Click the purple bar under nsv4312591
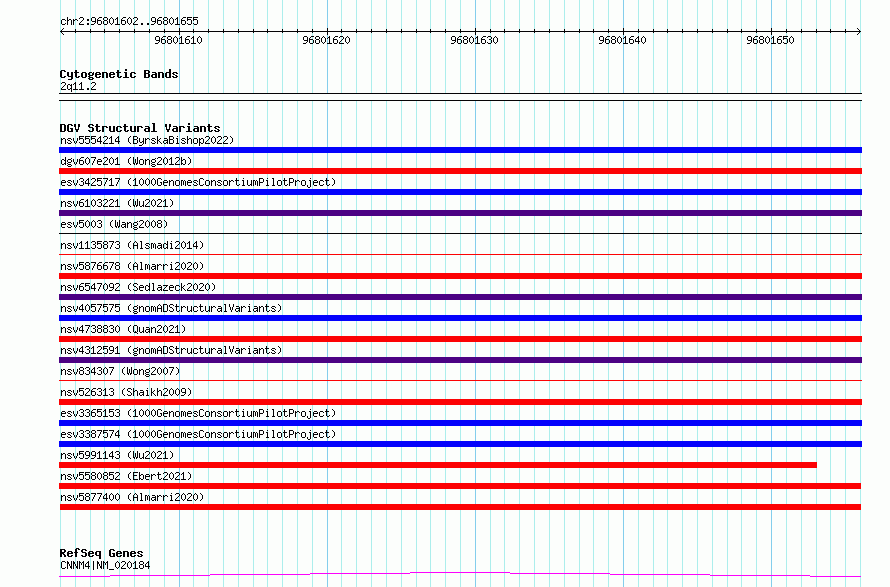The image size is (890, 587). coord(460,360)
